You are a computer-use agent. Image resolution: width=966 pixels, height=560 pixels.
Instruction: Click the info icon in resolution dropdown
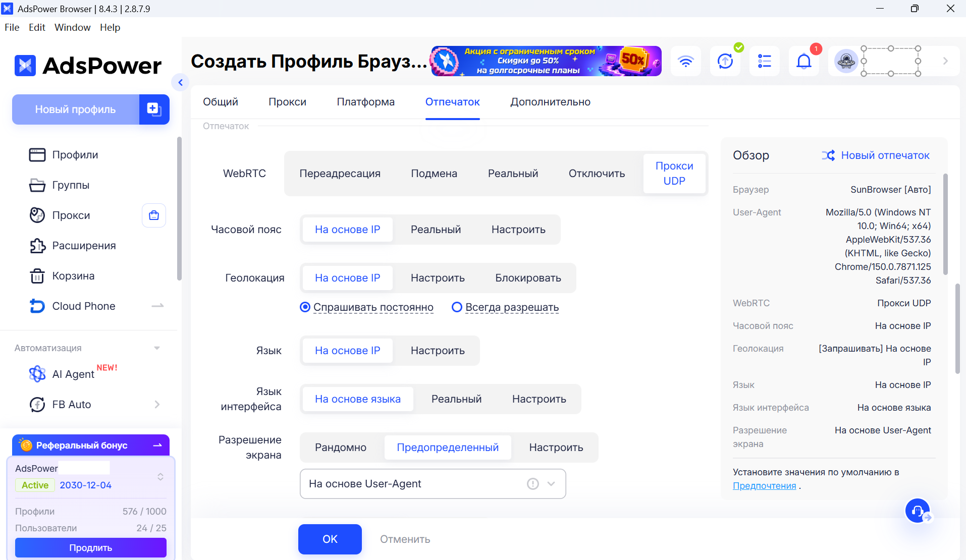[533, 484]
